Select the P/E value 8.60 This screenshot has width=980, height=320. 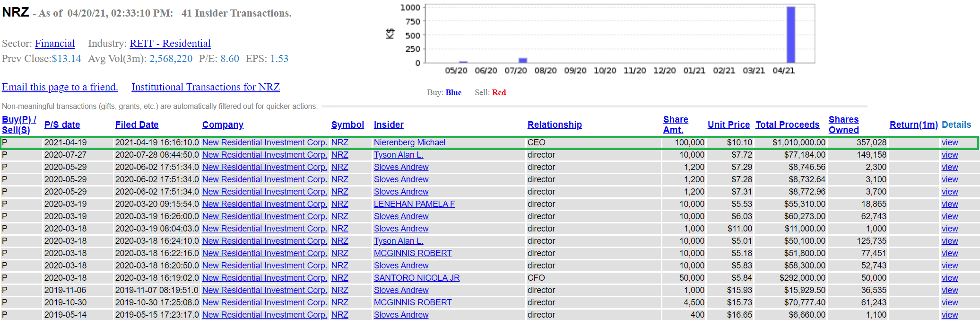click(230, 59)
